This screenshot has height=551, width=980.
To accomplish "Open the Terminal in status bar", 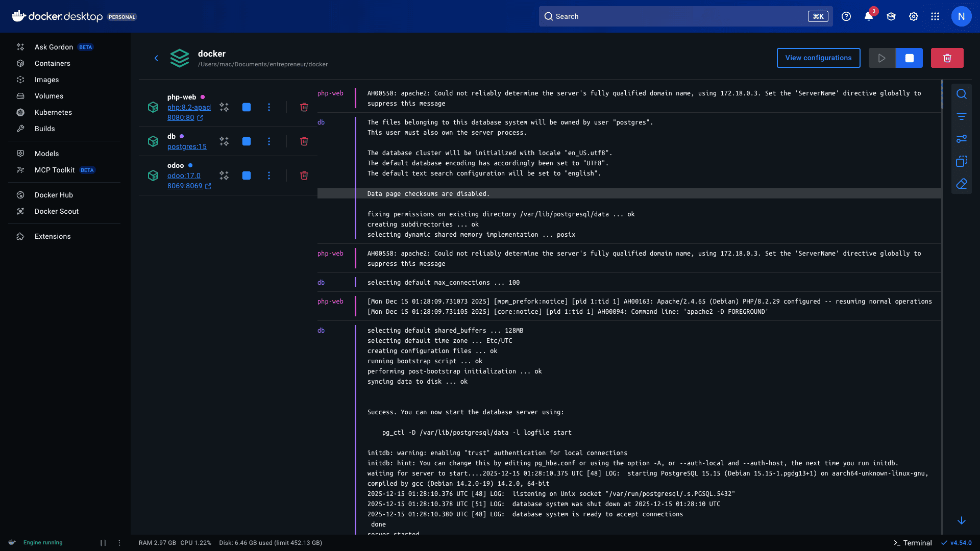I will point(913,543).
